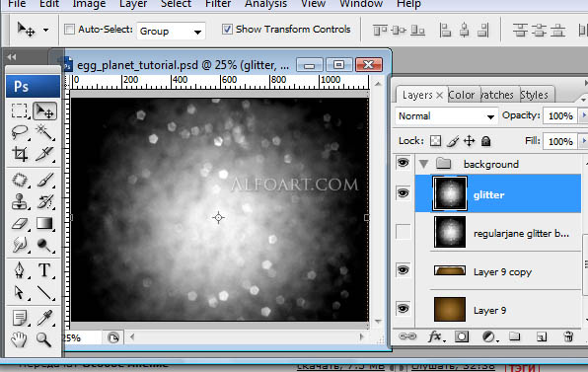Switch to the Styles tab
588x372 pixels.
click(534, 95)
